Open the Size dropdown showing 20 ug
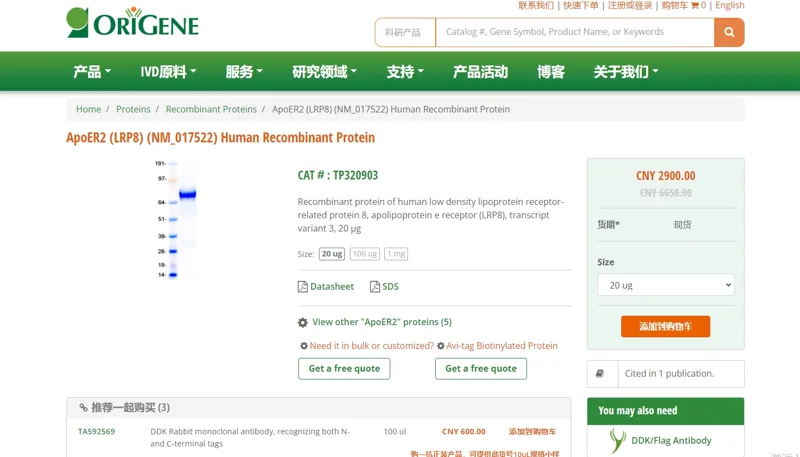Image resolution: width=800 pixels, height=457 pixels. point(666,285)
